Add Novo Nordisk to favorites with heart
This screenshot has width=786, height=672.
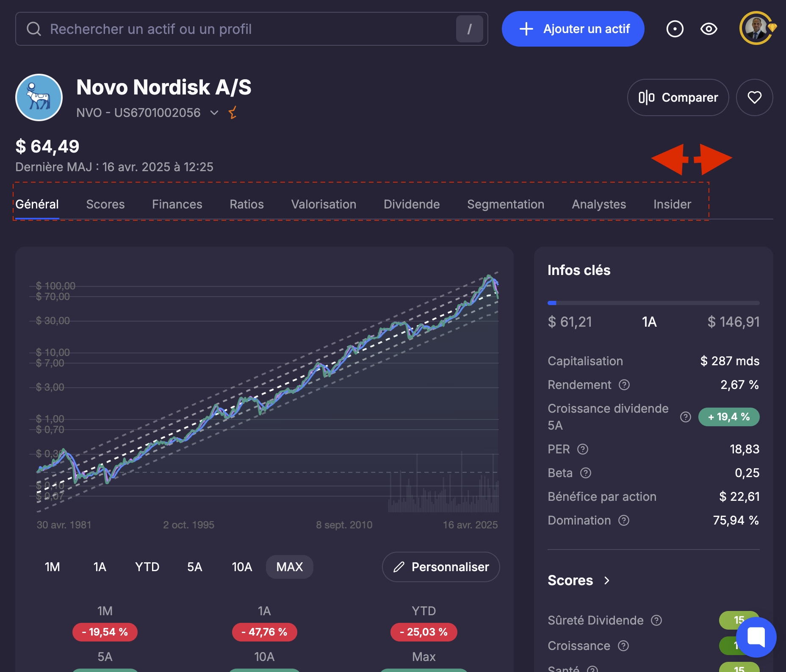[754, 97]
